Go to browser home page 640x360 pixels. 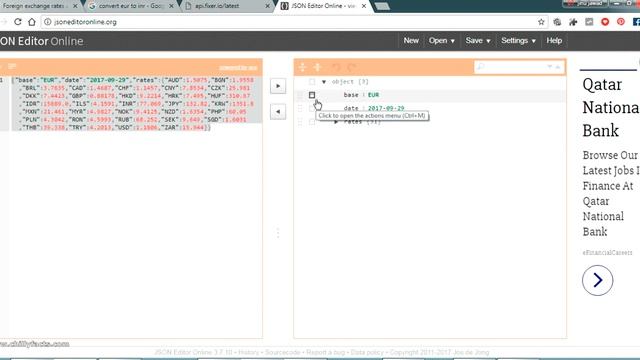coord(32,22)
